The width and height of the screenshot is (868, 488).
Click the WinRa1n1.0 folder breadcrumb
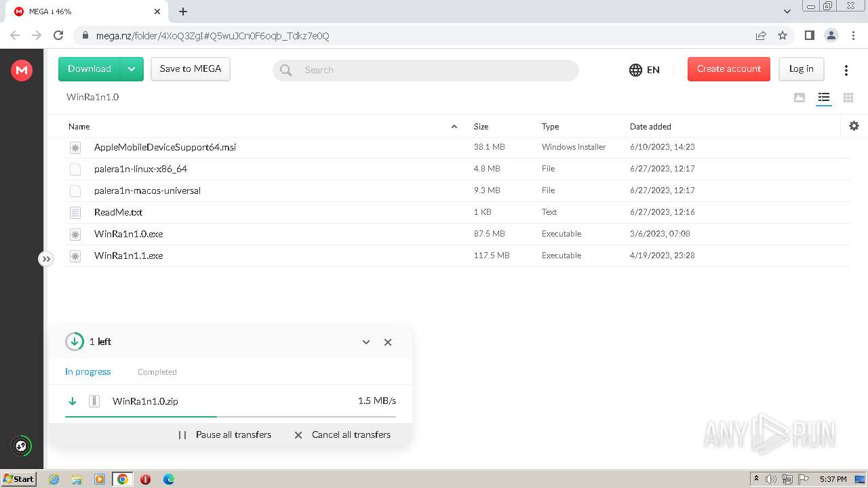[93, 97]
